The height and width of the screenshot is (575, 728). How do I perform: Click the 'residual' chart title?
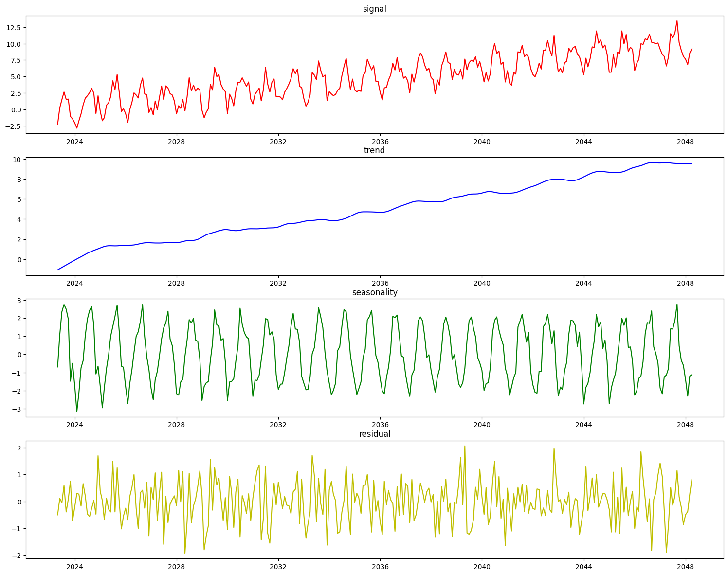click(375, 434)
